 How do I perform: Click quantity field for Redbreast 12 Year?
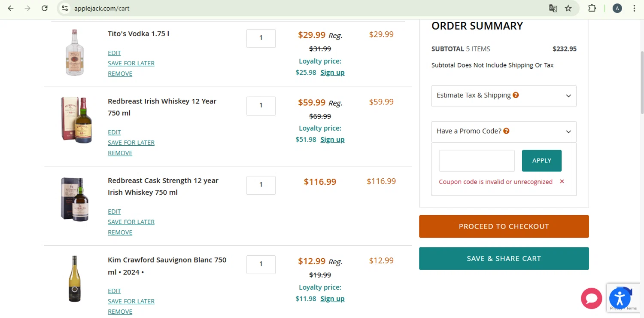click(261, 106)
